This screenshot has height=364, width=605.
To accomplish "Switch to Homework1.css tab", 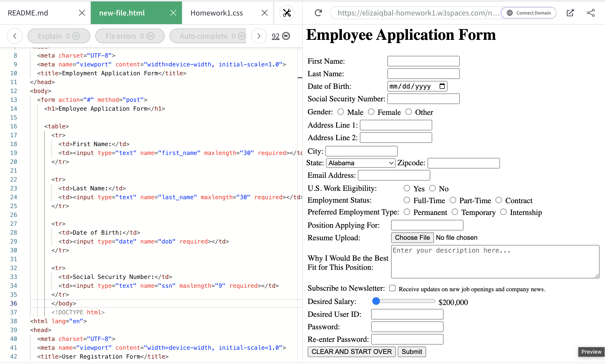I will point(217,13).
